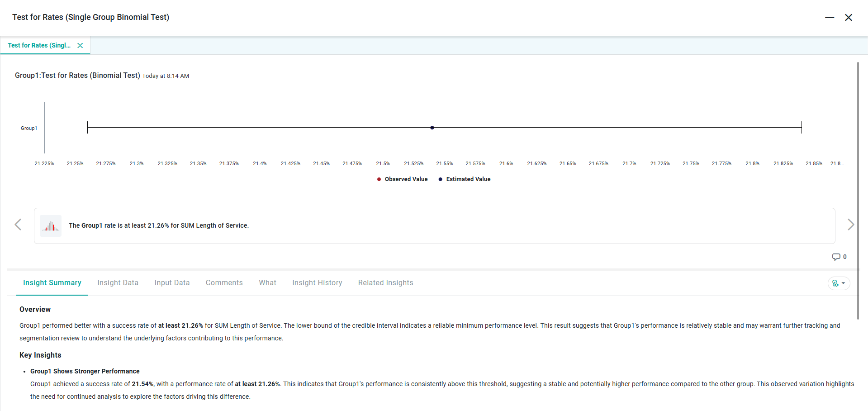Image resolution: width=868 pixels, height=411 pixels.
Task: Close the Binomial Test dialog window
Action: [848, 17]
